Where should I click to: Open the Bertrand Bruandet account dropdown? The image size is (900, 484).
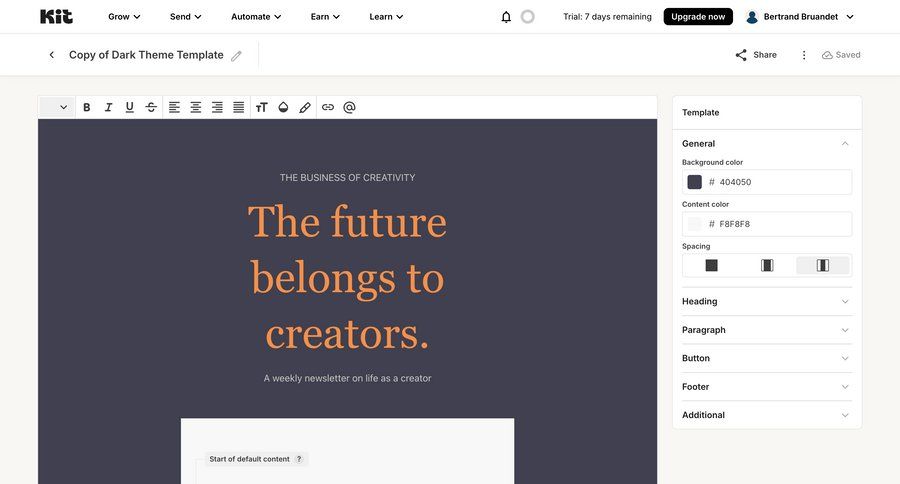(x=800, y=17)
